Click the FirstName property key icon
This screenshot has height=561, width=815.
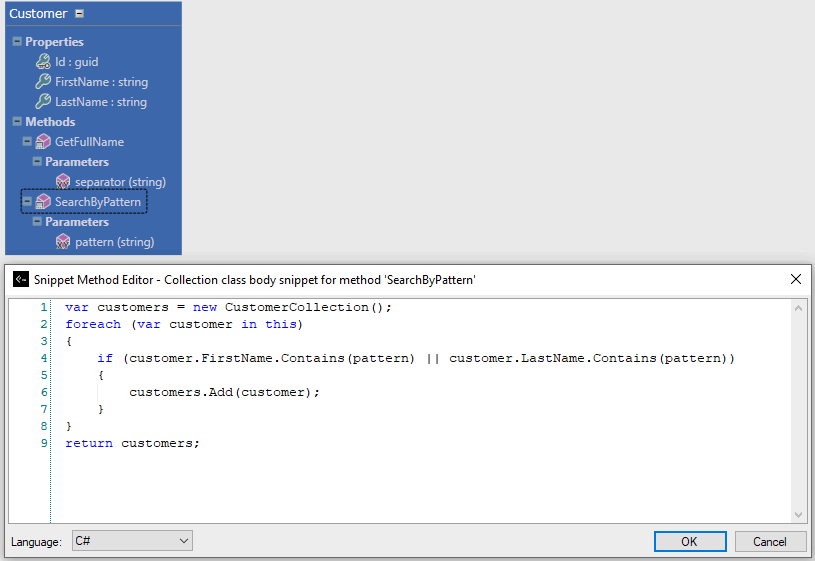(x=43, y=82)
